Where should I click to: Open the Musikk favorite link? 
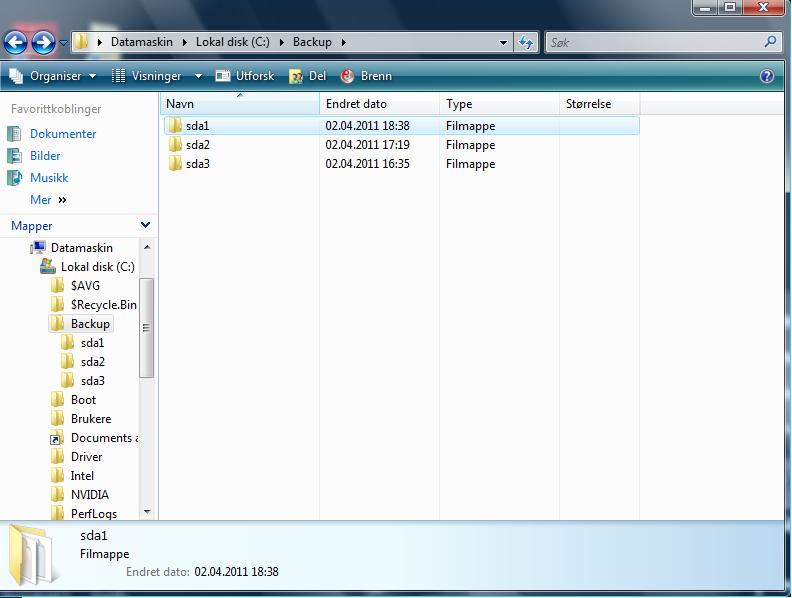[49, 178]
